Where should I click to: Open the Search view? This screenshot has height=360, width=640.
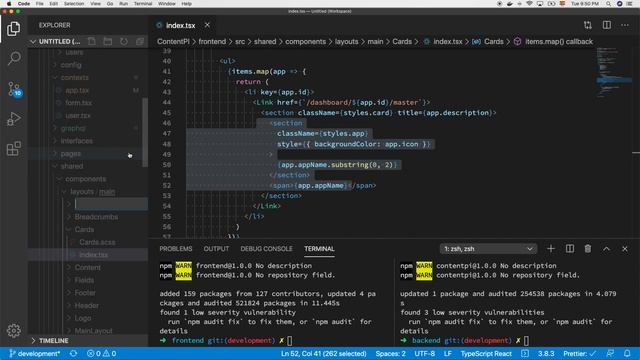pyautogui.click(x=13, y=58)
